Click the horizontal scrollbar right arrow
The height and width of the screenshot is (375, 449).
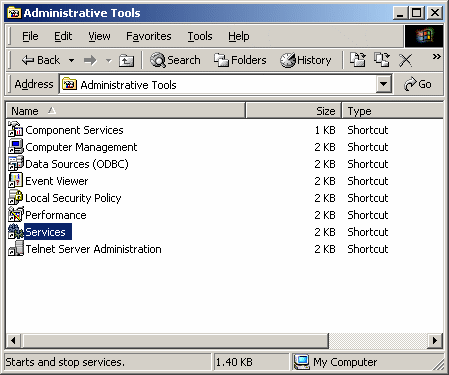point(435,340)
